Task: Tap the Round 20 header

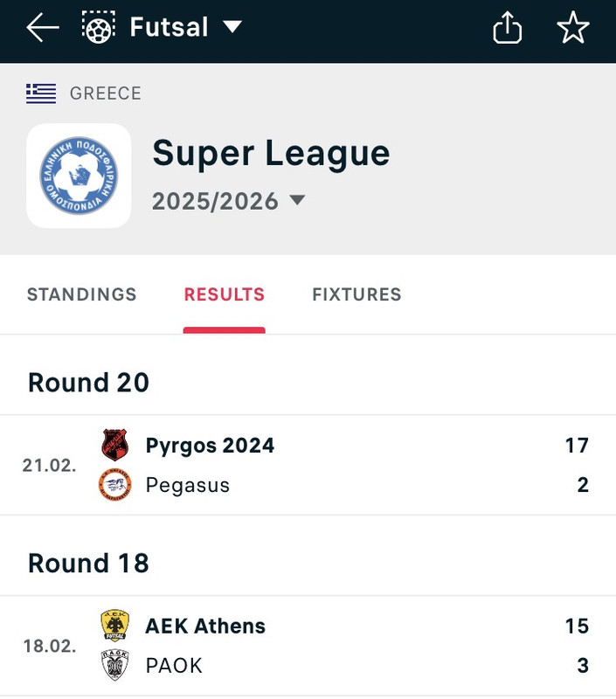Action: pyautogui.click(x=88, y=383)
